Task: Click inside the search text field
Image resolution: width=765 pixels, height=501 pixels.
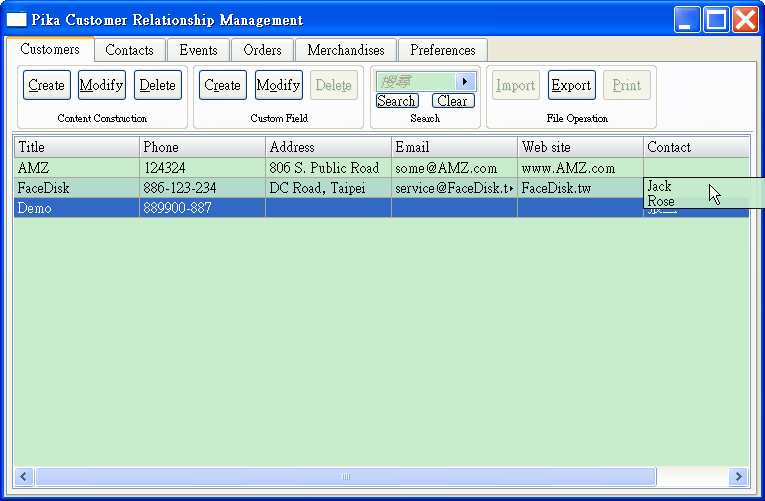Action: click(x=415, y=82)
